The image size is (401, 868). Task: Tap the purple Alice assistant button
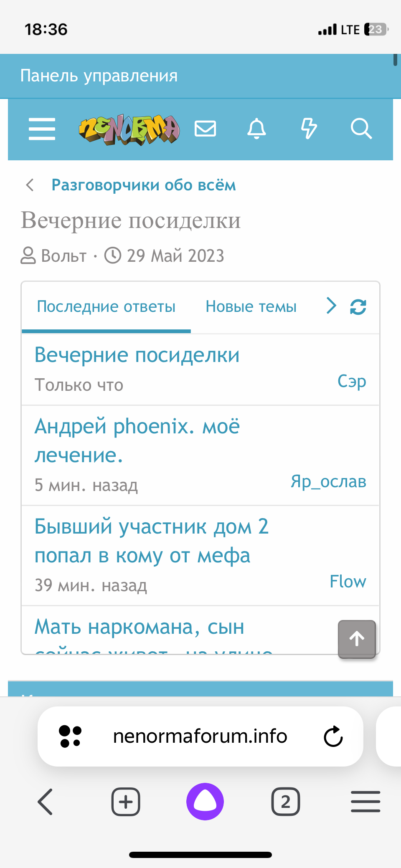pos(205,802)
